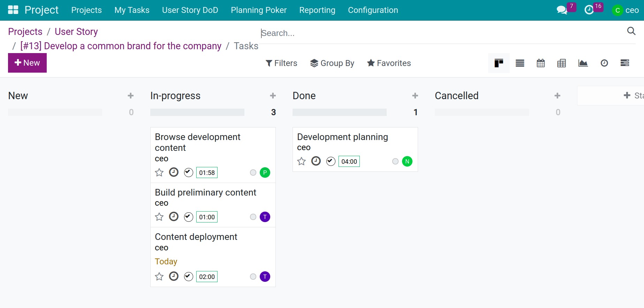Open the Group By dropdown

[x=332, y=63]
